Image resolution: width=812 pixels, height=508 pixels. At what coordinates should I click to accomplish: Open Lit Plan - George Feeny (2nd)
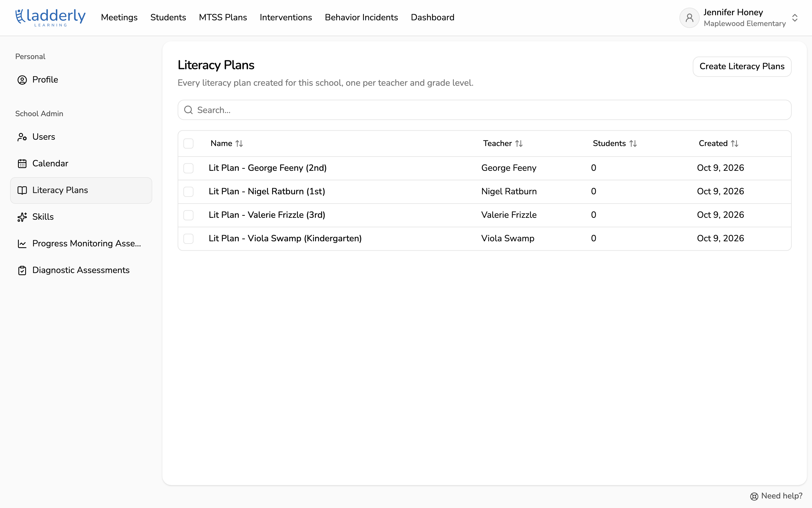point(268,168)
